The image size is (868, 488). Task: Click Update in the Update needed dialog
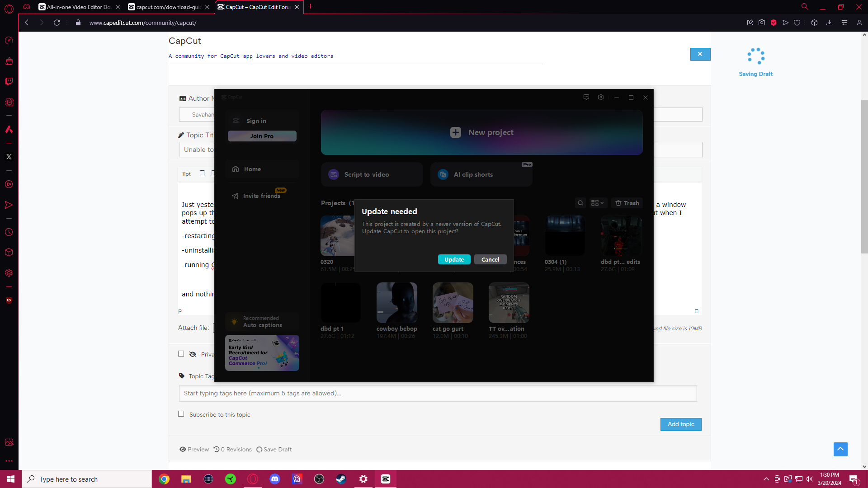(x=454, y=259)
